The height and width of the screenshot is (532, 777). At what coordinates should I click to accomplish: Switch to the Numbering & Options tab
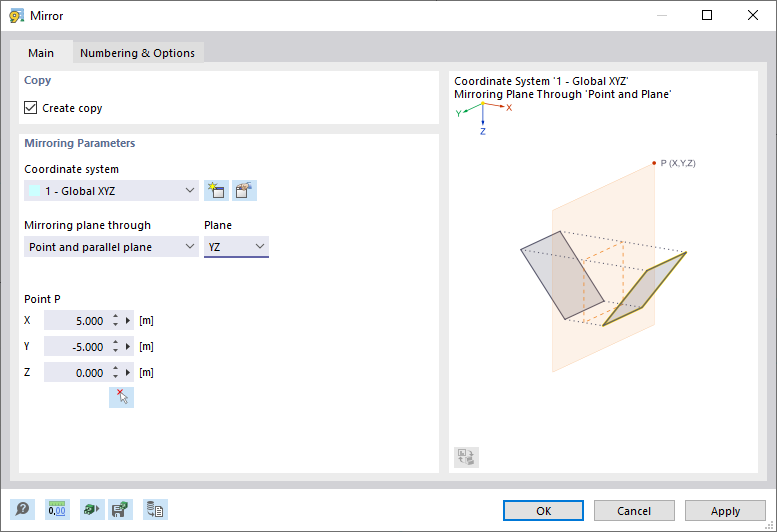coord(137,53)
